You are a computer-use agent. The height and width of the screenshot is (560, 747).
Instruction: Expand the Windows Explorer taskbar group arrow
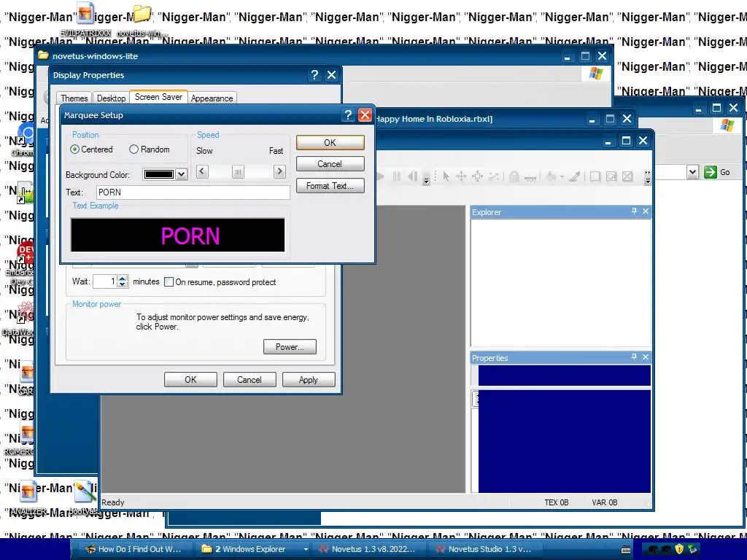coord(306,549)
